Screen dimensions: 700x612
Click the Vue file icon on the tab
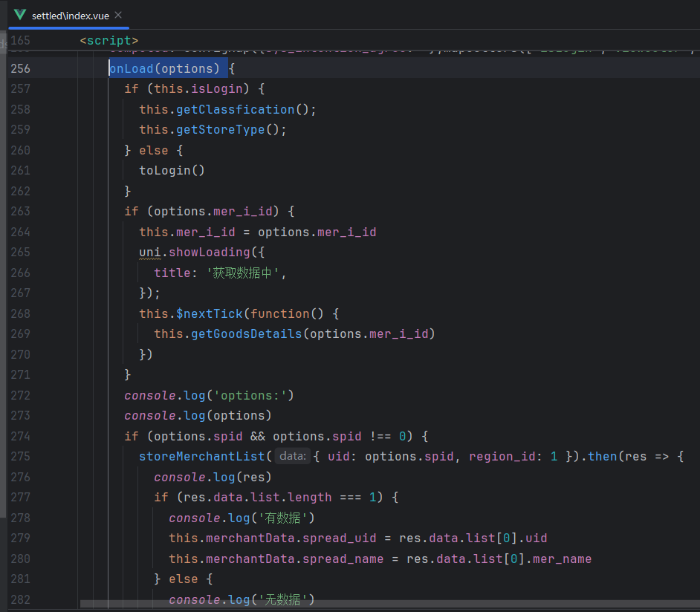click(20, 15)
